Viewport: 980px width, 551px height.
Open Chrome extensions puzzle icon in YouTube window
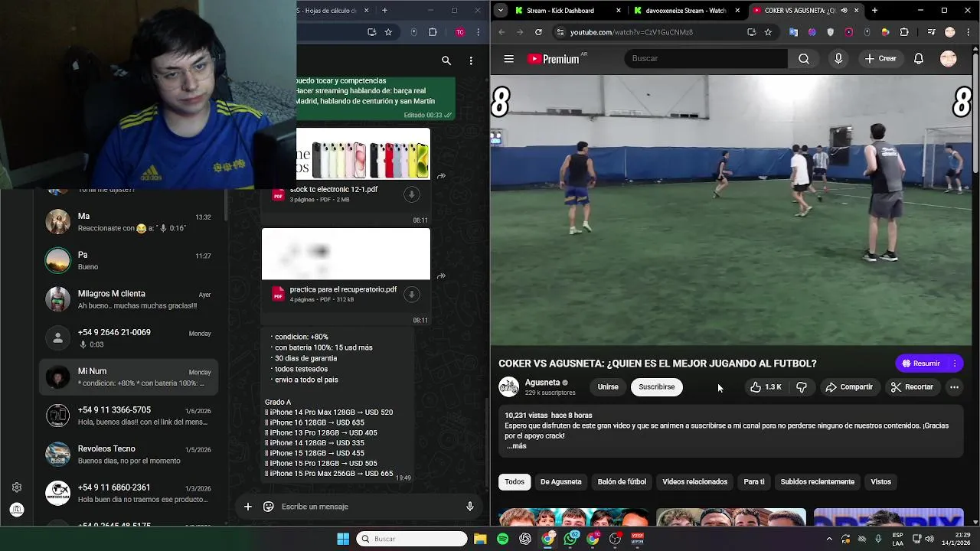point(904,32)
